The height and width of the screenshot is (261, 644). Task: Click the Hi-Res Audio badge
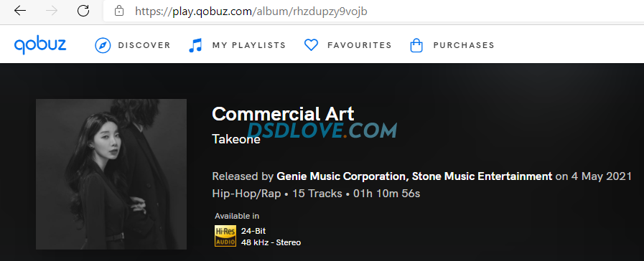(x=225, y=236)
